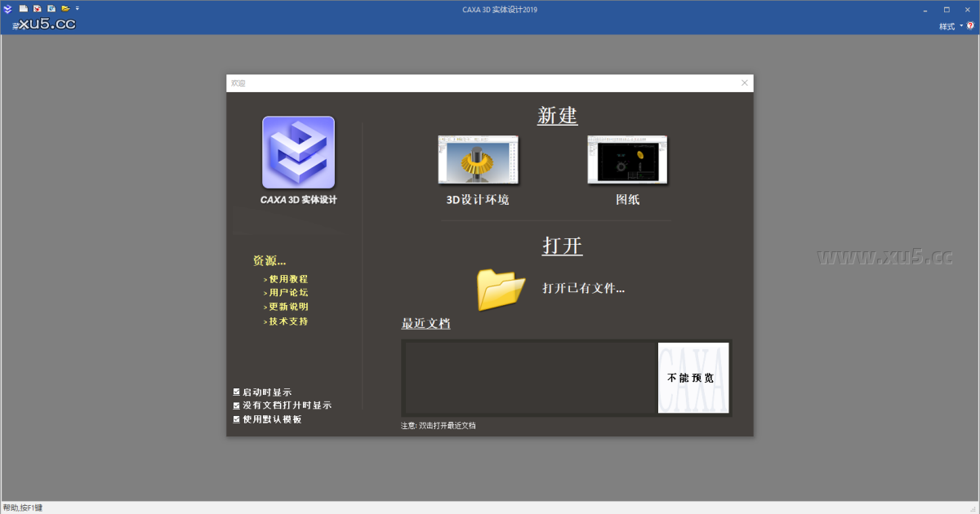
Task: Click the 最近文档 section heading
Action: click(x=425, y=323)
